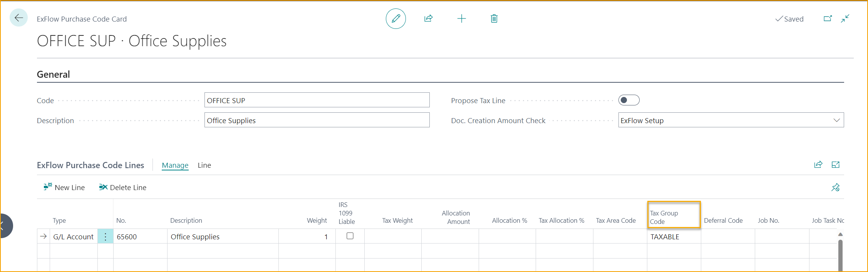
Task: Click the G/L Account type cell
Action: point(74,237)
